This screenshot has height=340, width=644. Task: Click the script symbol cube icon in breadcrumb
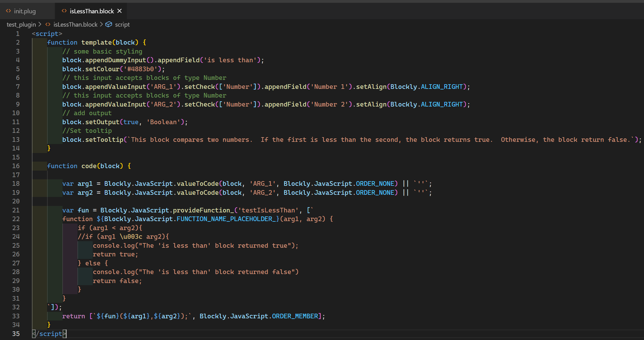109,24
